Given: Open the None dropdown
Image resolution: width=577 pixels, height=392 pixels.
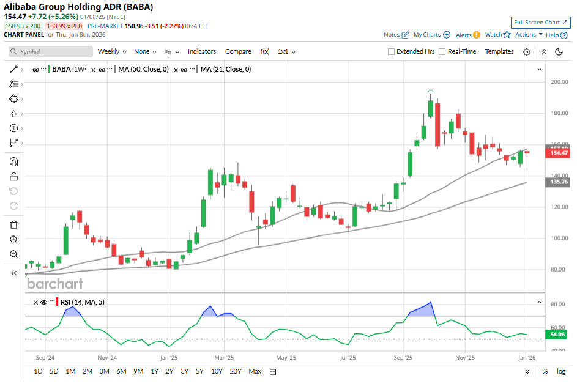Looking at the screenshot, I should tap(145, 52).
